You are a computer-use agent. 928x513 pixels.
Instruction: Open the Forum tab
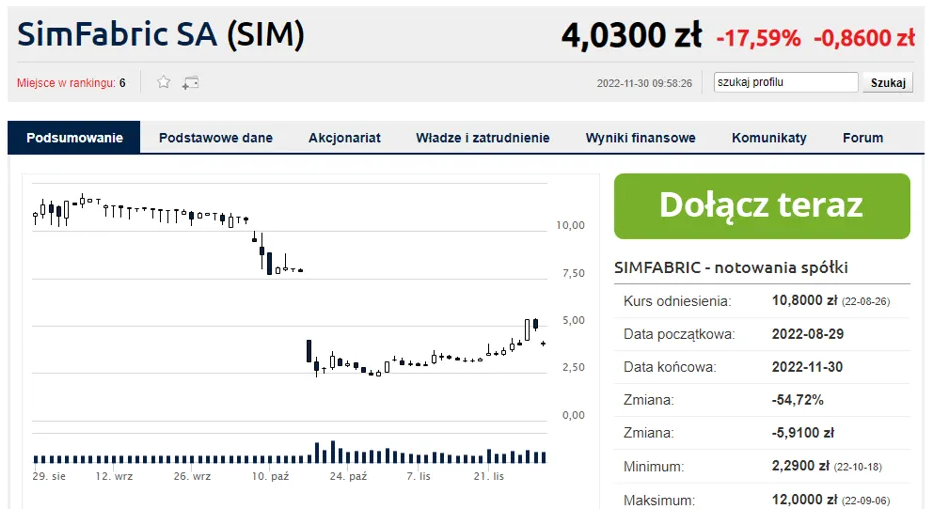coord(862,138)
